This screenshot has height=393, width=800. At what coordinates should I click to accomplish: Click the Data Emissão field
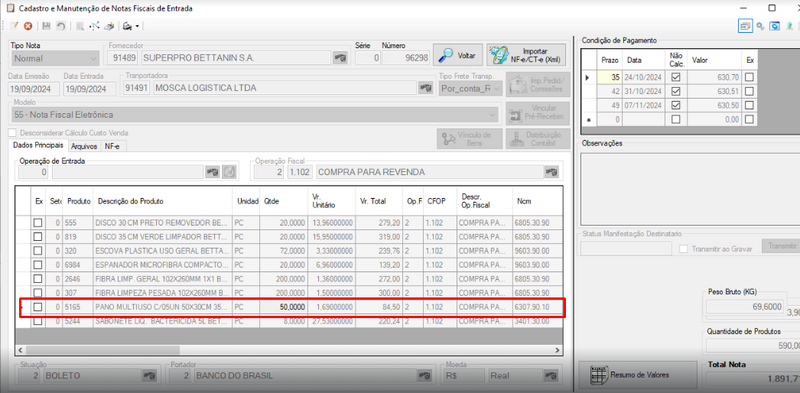34,88
